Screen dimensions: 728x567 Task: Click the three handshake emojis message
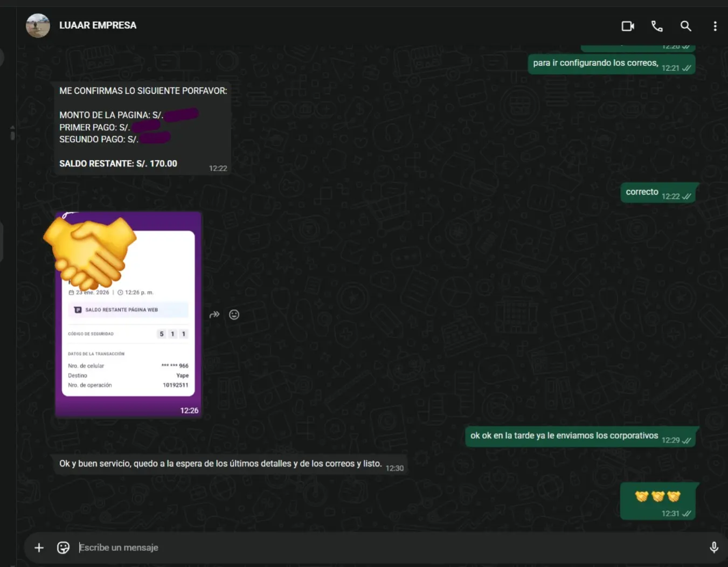658,501
